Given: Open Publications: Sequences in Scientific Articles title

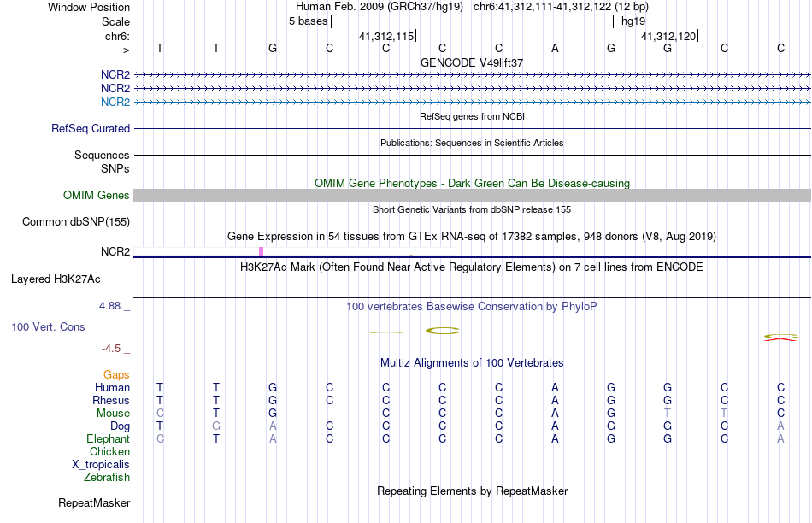Looking at the screenshot, I should pyautogui.click(x=472, y=143).
